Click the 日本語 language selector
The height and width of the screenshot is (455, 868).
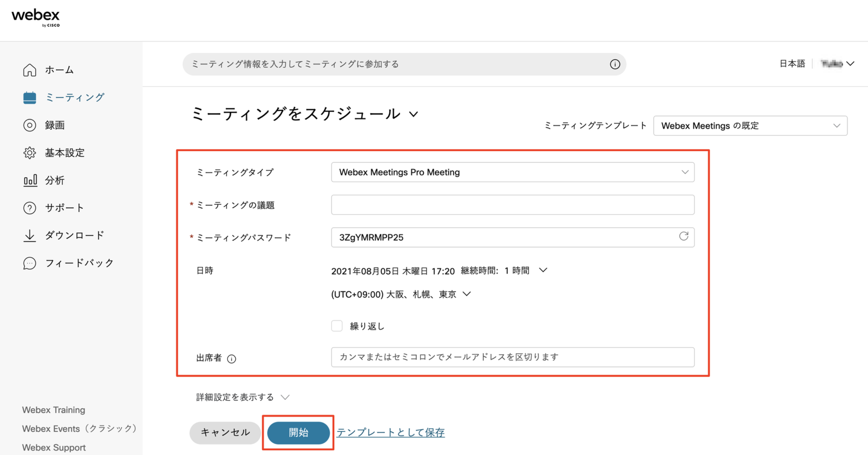click(x=792, y=64)
